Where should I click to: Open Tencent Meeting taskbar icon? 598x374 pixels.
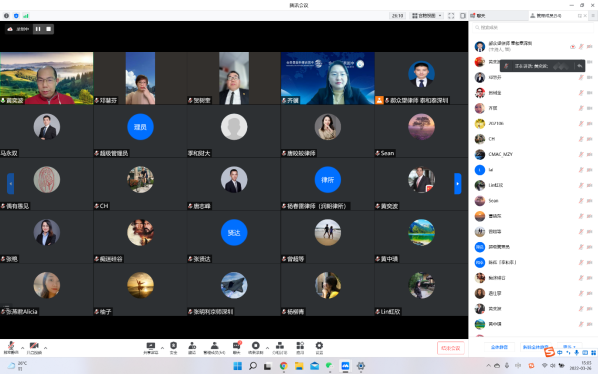[345, 366]
